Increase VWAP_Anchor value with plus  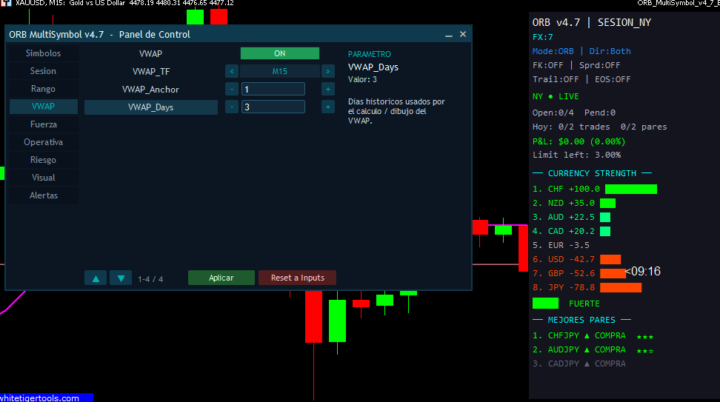[328, 89]
